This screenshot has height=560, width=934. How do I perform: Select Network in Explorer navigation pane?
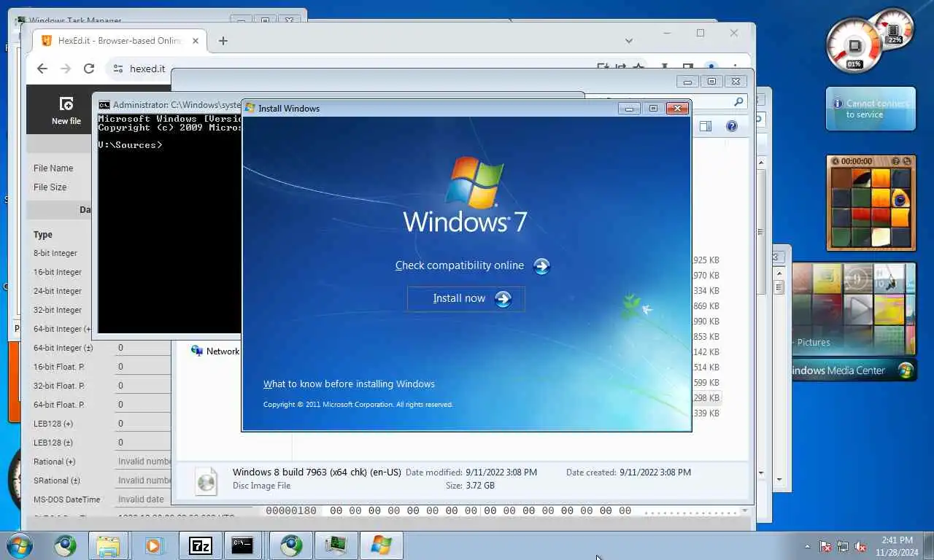coord(223,351)
